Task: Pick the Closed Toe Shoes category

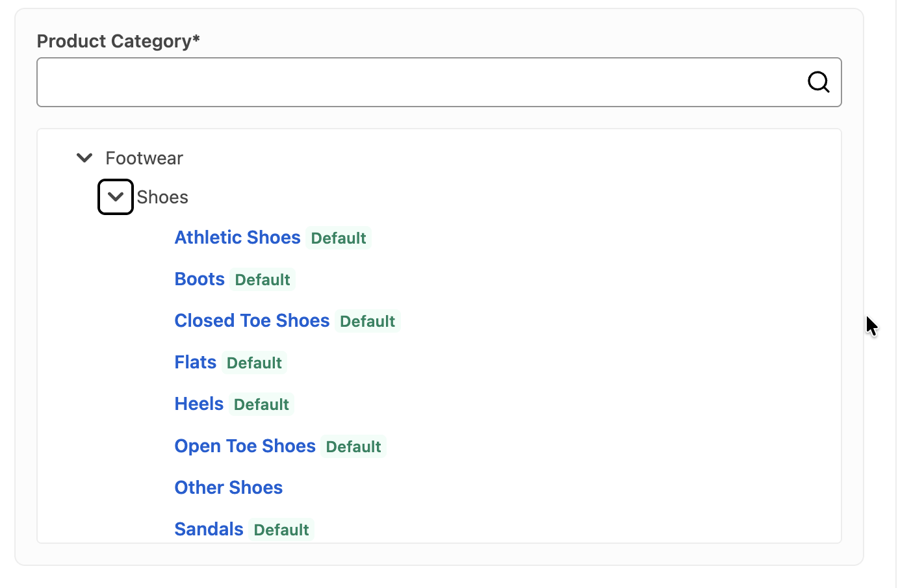Action: pos(252,320)
